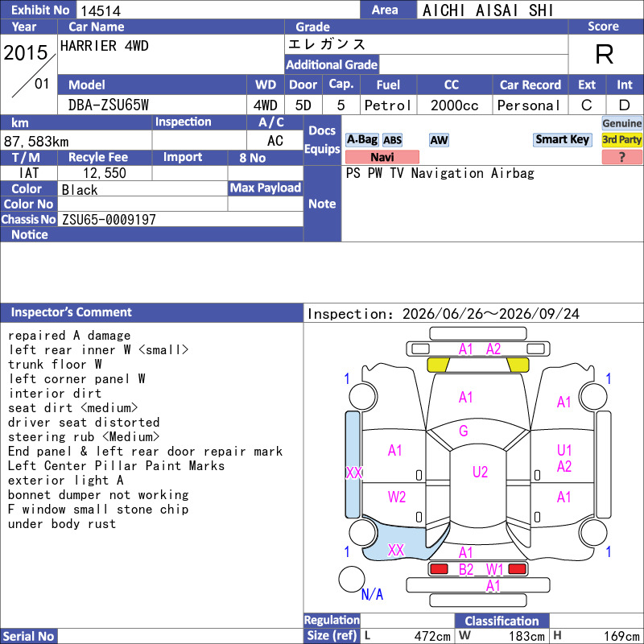Screen dimensions: 644x644
Task: Click the A-Bag equipment badge
Action: click(x=361, y=139)
